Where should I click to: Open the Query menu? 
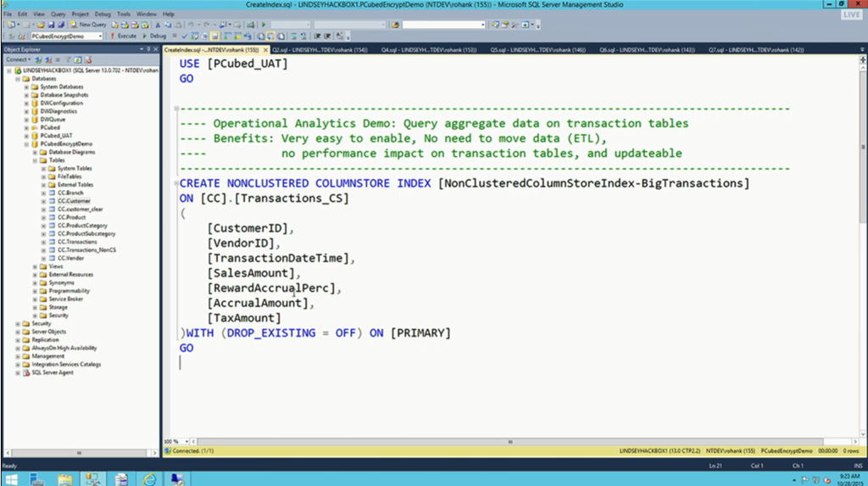[x=58, y=14]
